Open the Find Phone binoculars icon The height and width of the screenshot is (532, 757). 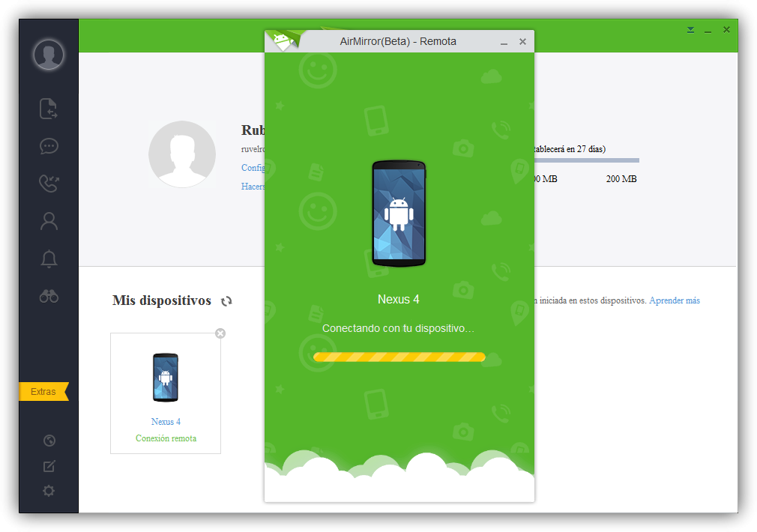[49, 296]
